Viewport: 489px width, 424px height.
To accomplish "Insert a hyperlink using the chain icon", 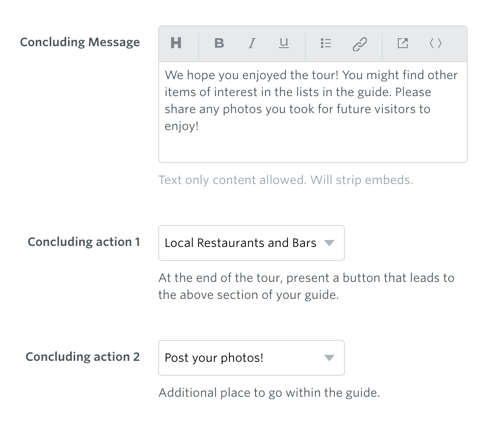I will (360, 44).
